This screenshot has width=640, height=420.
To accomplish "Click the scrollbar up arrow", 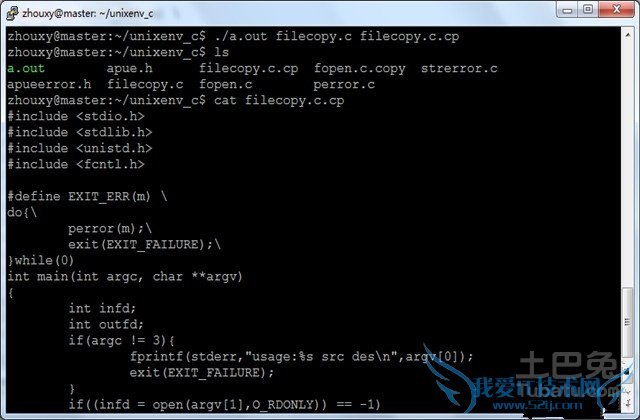I will 628,36.
